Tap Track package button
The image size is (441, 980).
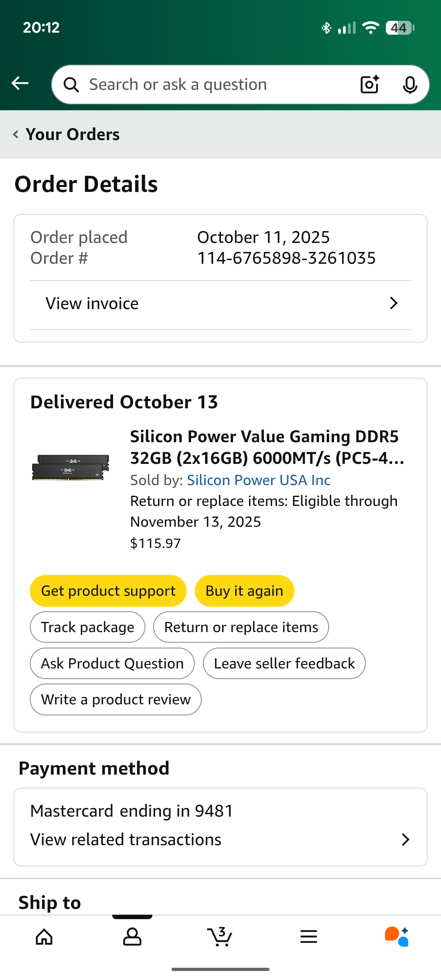87,627
